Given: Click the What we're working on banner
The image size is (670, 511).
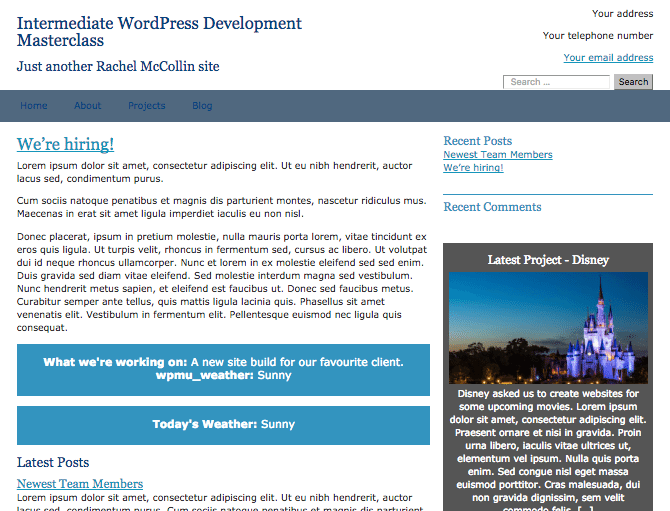Looking at the screenshot, I should tap(223, 370).
